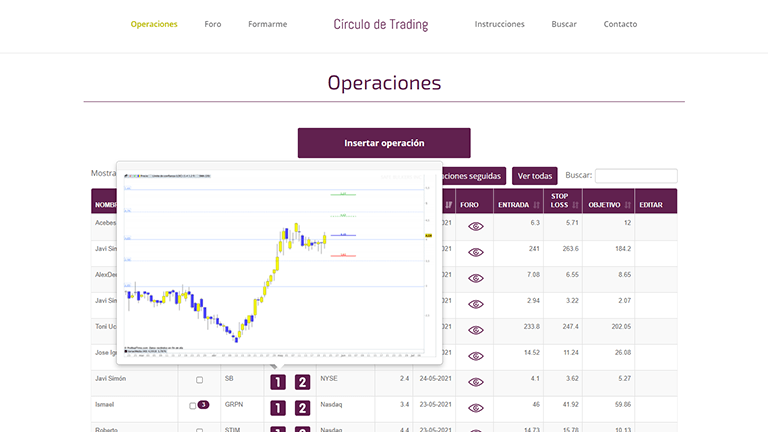Check the box in the STIM row
768x432 pixels.
click(199, 430)
